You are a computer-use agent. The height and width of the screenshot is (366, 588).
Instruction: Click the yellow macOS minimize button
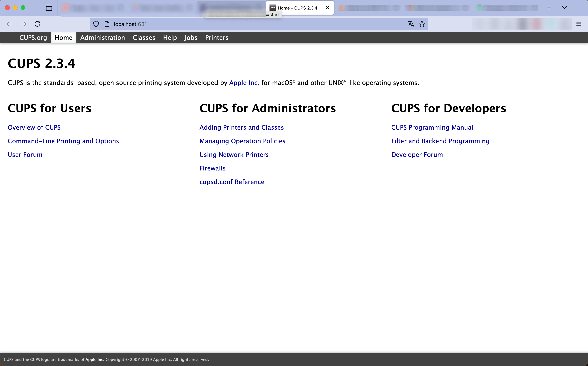(15, 8)
